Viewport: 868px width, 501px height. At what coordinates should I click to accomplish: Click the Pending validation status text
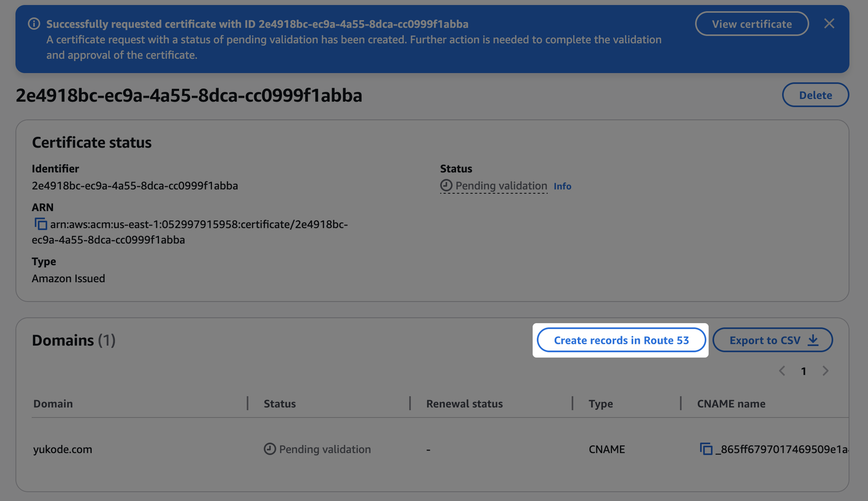point(501,185)
